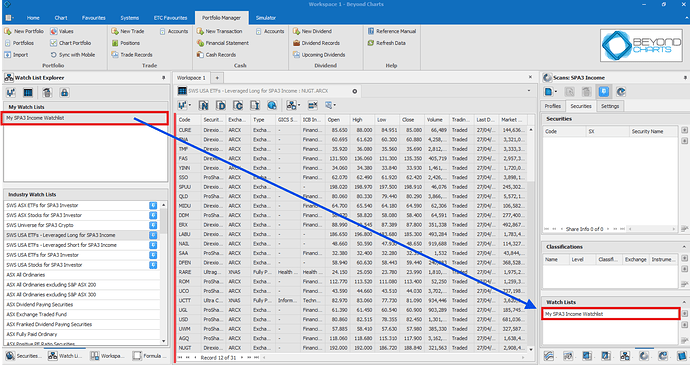
Task: Open Trade Records
Action: tap(132, 55)
